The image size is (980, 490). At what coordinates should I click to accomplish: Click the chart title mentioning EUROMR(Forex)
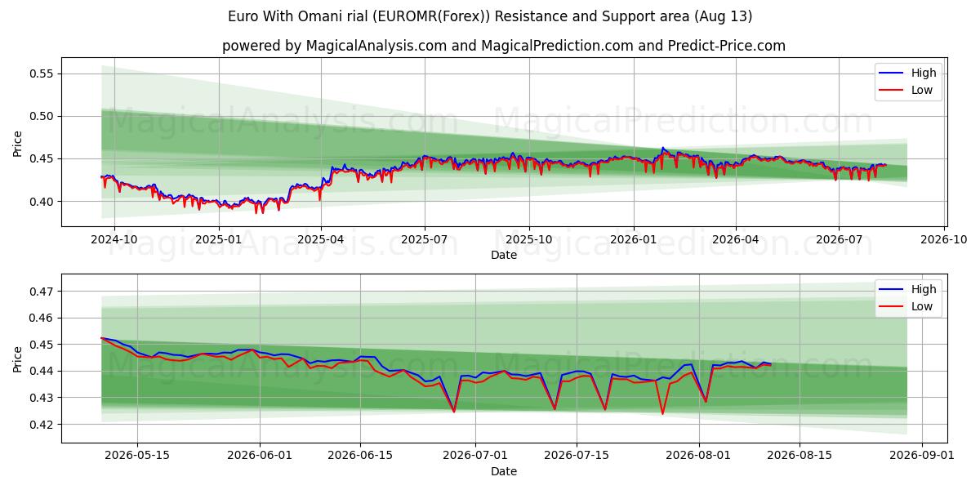point(490,16)
